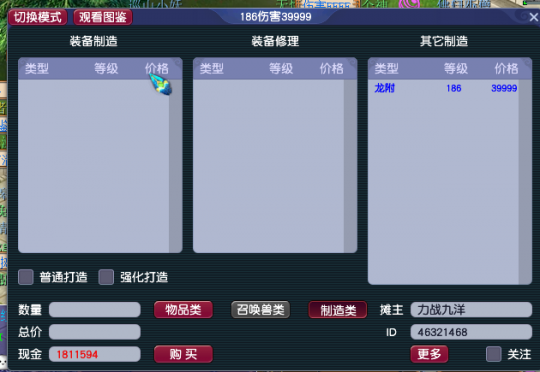This screenshot has width=540, height=372.
Task: Click the 其它制造 list scrollbar
Action: [525, 182]
